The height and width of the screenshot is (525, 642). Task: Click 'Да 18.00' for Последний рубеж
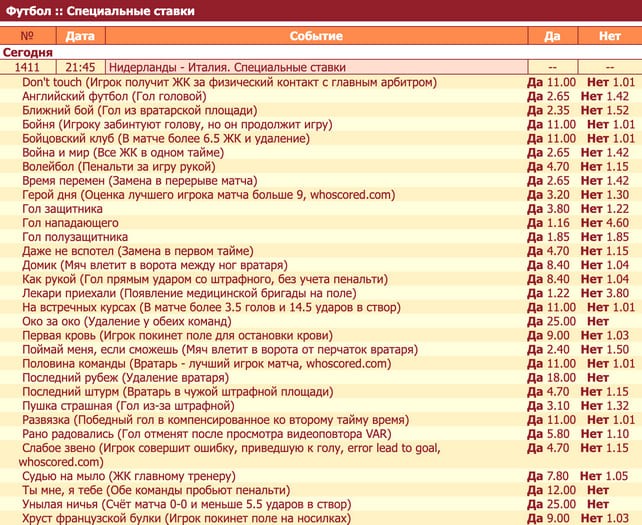point(551,379)
